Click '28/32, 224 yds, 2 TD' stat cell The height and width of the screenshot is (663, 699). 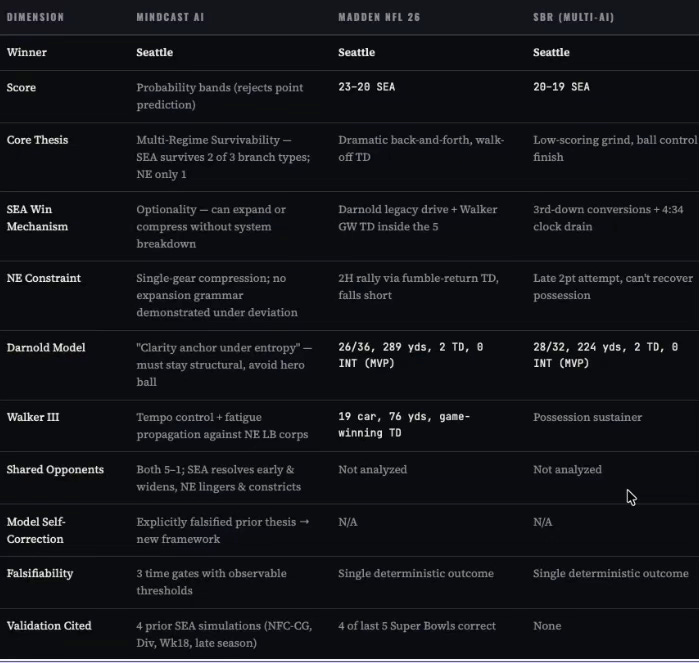pyautogui.click(x=605, y=355)
